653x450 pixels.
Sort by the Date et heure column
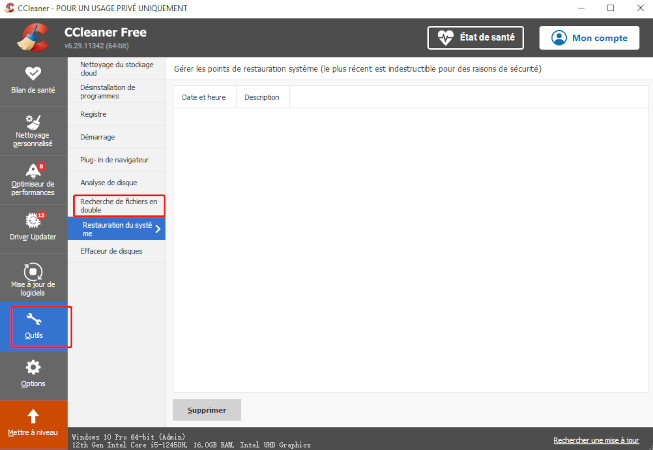click(204, 97)
